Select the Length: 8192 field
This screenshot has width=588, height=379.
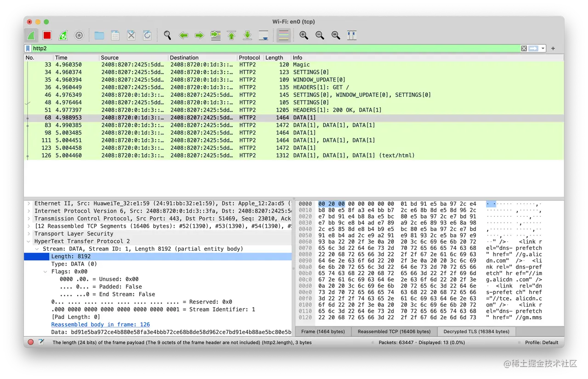158,256
